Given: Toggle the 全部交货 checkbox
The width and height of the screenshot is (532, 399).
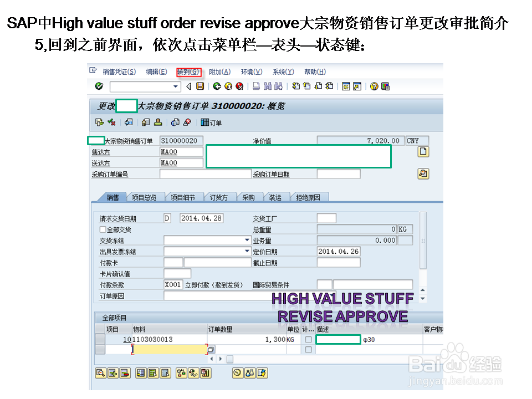Looking at the screenshot, I should click(103, 229).
